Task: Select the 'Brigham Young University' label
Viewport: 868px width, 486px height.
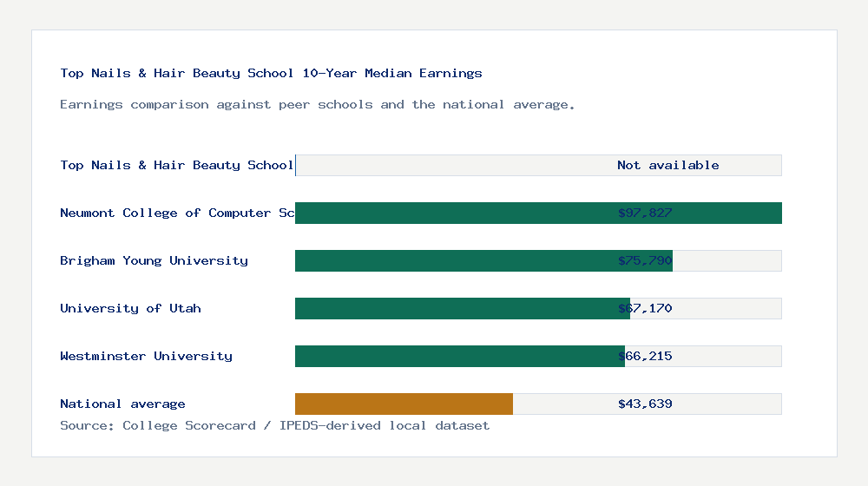Action: (x=154, y=260)
